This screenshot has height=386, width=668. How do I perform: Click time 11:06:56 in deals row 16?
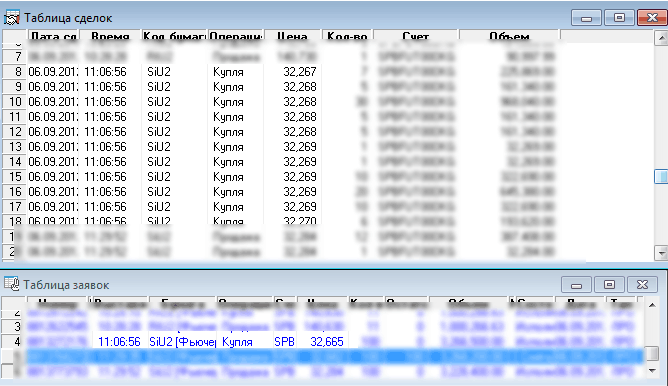[106, 192]
